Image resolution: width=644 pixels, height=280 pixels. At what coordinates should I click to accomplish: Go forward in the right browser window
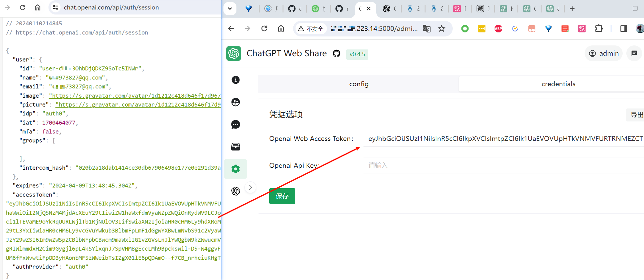coord(248,29)
